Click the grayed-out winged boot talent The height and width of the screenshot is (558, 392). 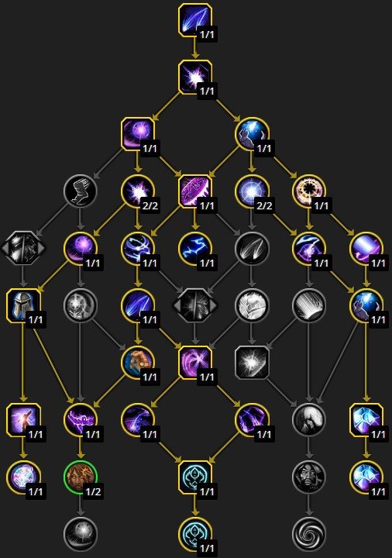(81, 191)
